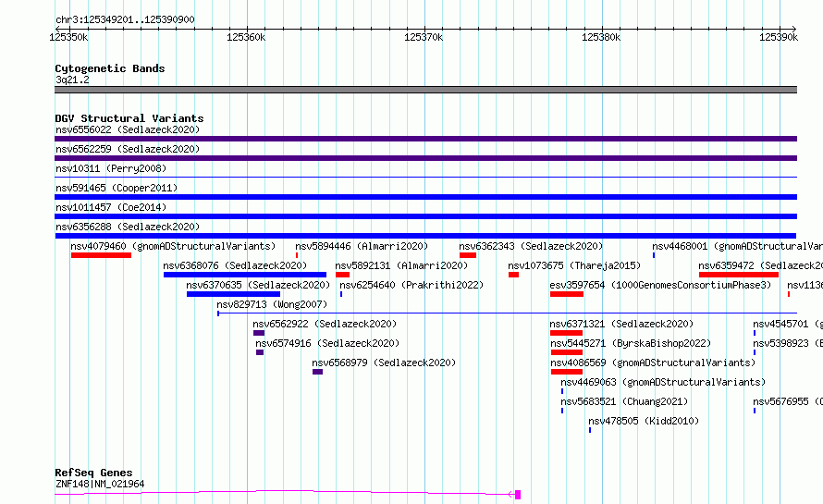
Task: Click the long blue line of nsv829713
Action: coord(507,313)
